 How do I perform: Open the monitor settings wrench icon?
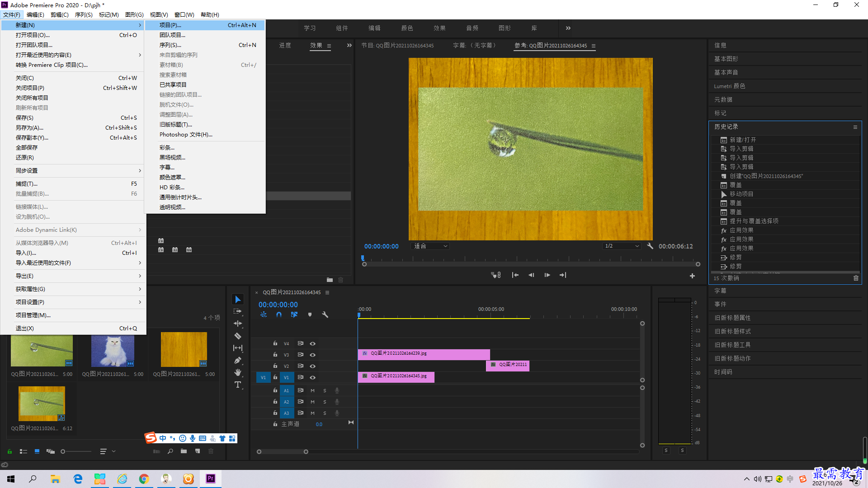pyautogui.click(x=650, y=246)
